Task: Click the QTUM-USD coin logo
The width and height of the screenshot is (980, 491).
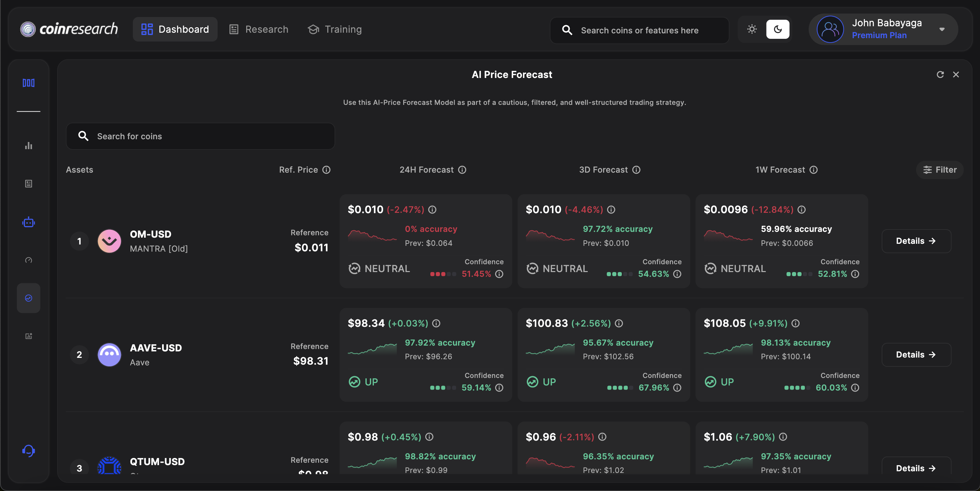Action: (109, 465)
